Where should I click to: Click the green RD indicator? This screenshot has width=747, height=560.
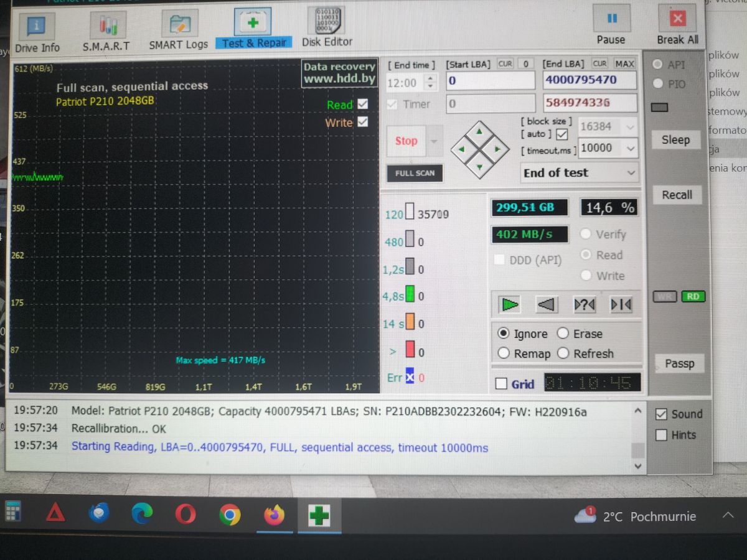(x=693, y=297)
